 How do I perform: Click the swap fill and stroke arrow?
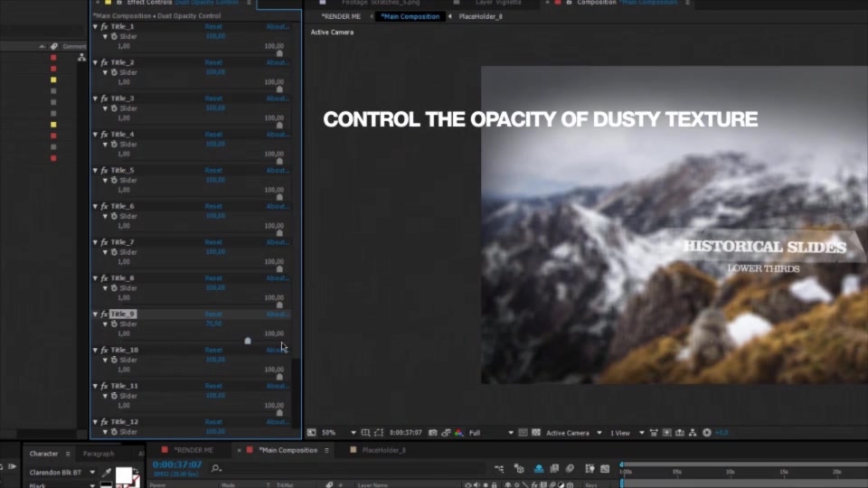[136, 472]
